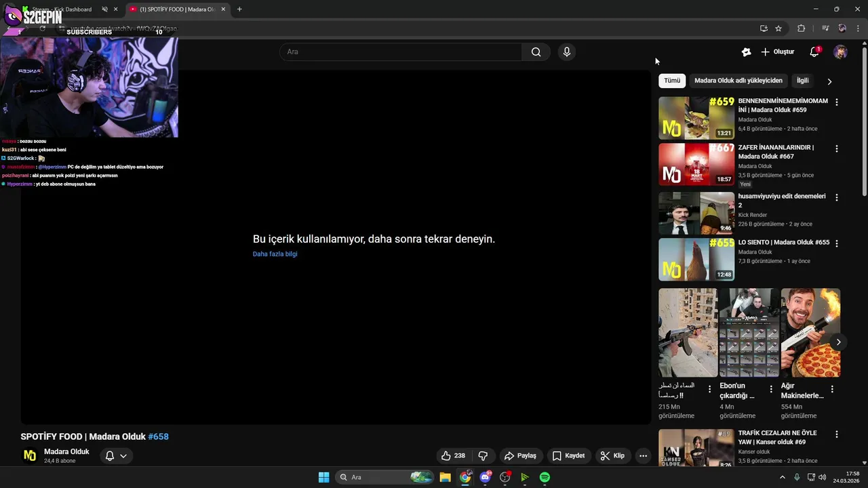Click the YouTube search input field

401,52
